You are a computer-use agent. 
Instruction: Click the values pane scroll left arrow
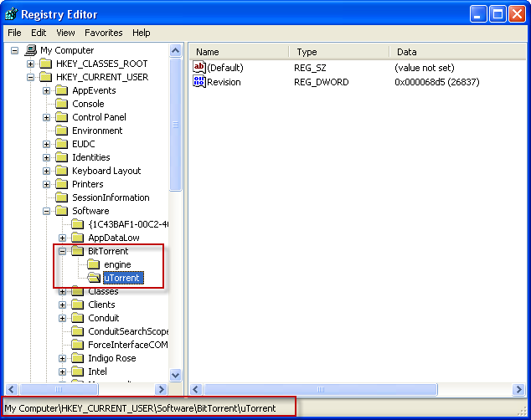point(196,390)
